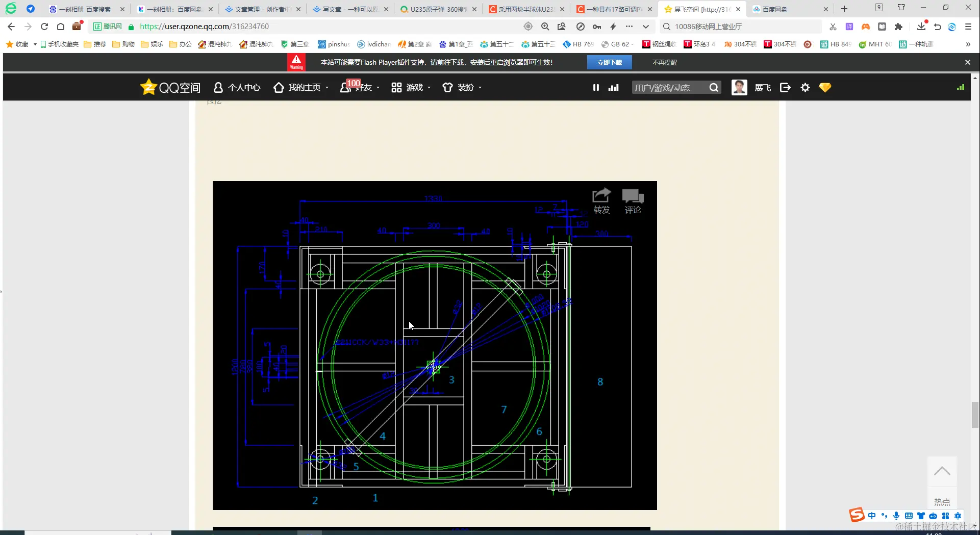Screen dimensions: 980x535
Task: Focus the 用户/游戏/动态 search field
Action: 669,88
